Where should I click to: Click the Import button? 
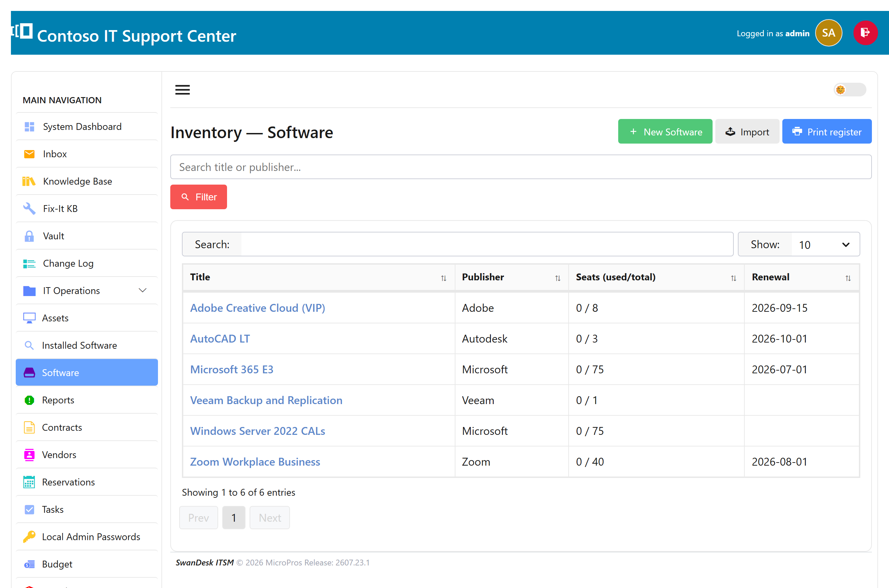pos(747,132)
